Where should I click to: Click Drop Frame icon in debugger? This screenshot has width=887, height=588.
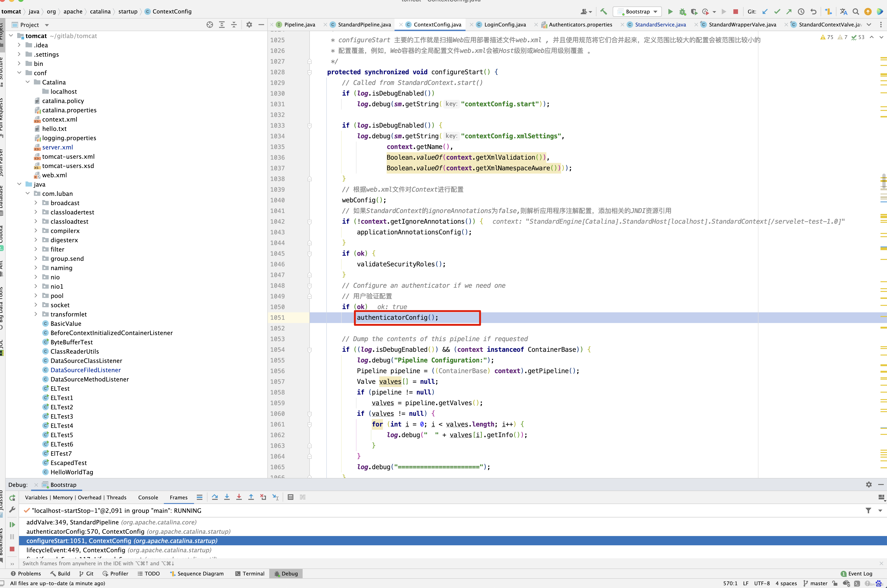click(263, 497)
